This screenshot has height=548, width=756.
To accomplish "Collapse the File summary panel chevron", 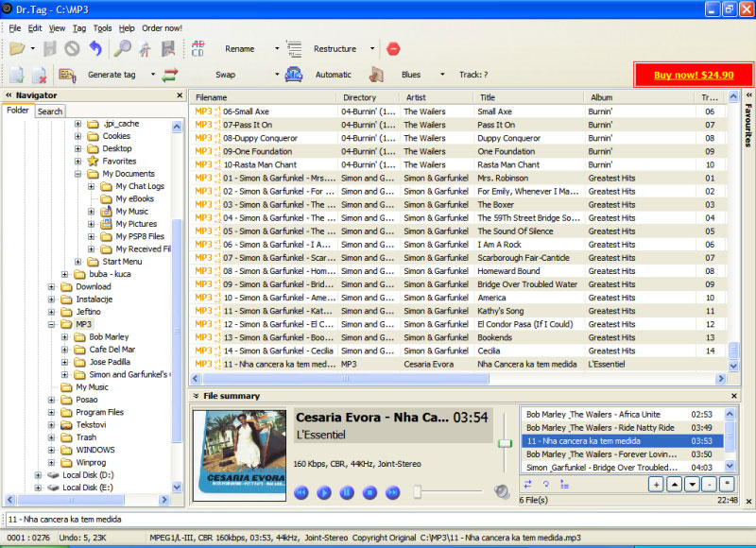I will (x=196, y=396).
